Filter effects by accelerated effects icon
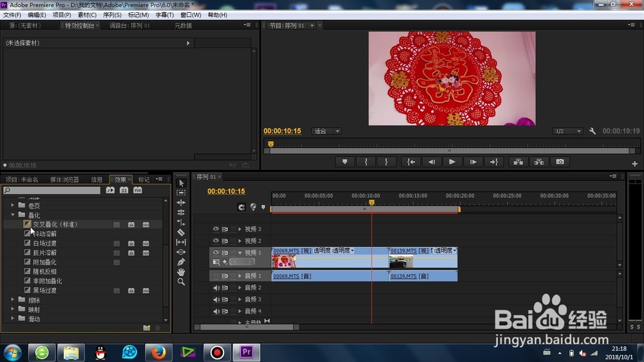 click(x=110, y=190)
